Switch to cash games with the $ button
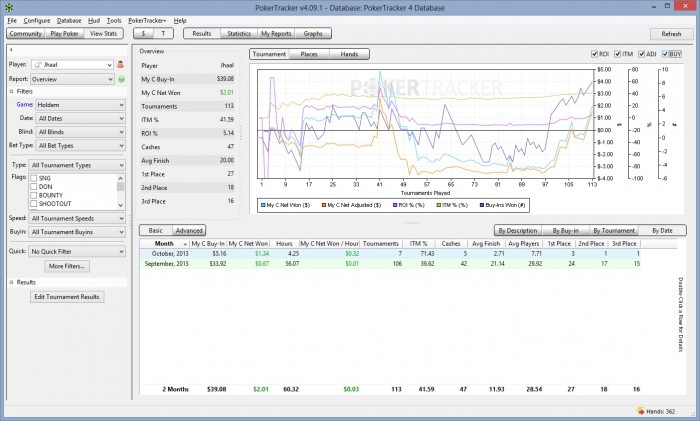Screen dimensions: 700x421 [142, 33]
